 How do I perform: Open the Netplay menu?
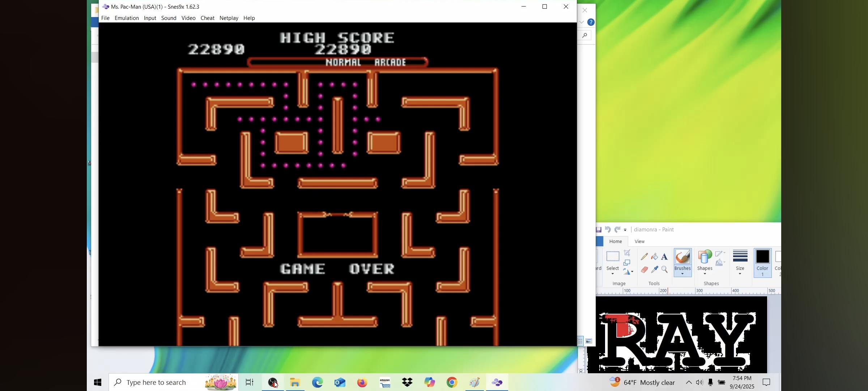pyautogui.click(x=229, y=18)
